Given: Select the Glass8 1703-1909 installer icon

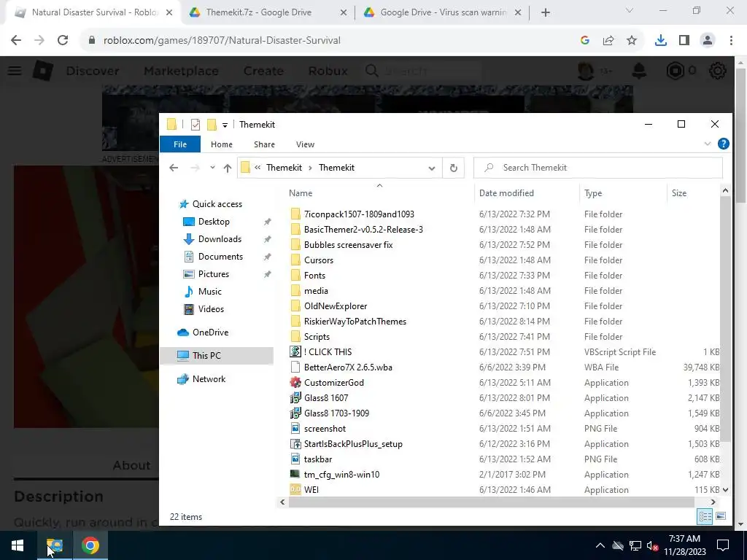Looking at the screenshot, I should (x=295, y=413).
